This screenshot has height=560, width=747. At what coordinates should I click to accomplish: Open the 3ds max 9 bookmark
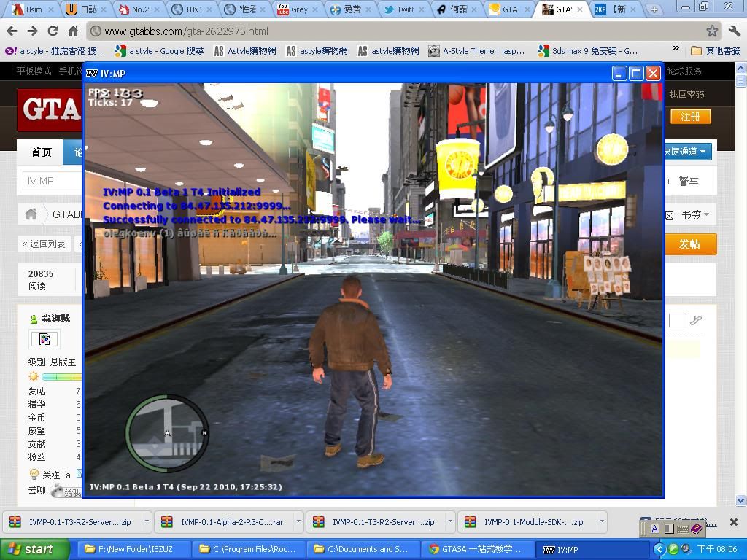[x=588, y=51]
